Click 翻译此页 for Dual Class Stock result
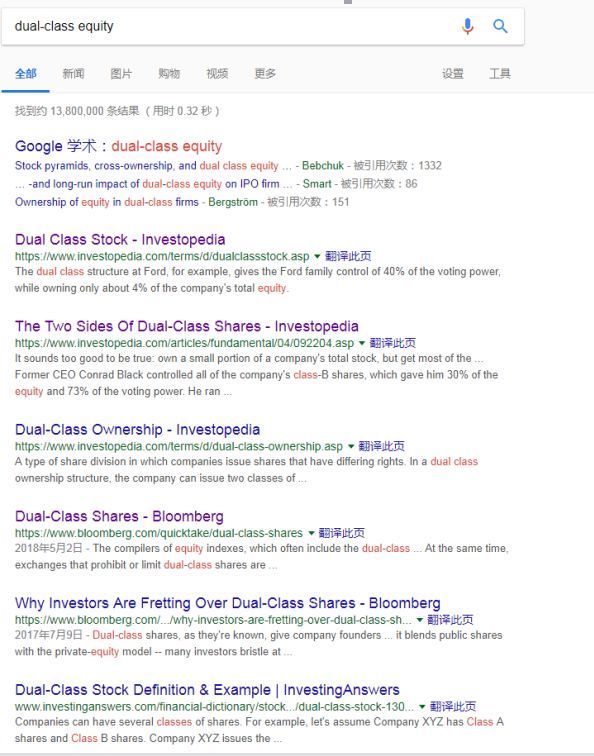This screenshot has width=594, height=756. (348, 256)
